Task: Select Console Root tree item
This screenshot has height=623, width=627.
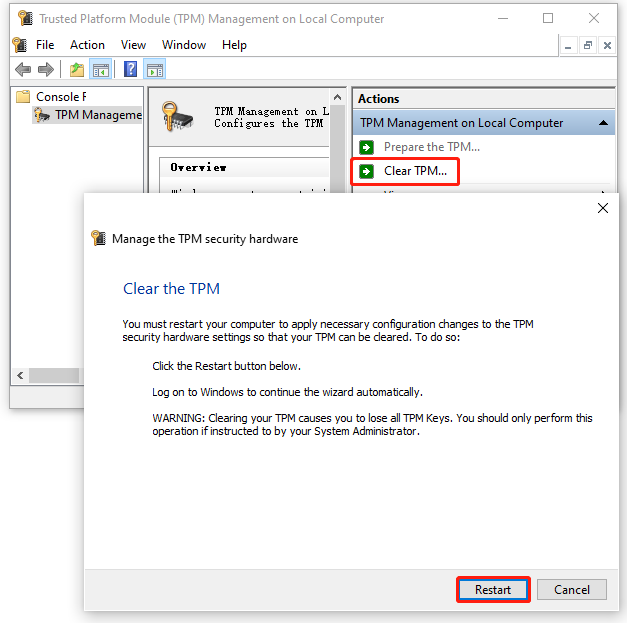Action: coord(61,97)
